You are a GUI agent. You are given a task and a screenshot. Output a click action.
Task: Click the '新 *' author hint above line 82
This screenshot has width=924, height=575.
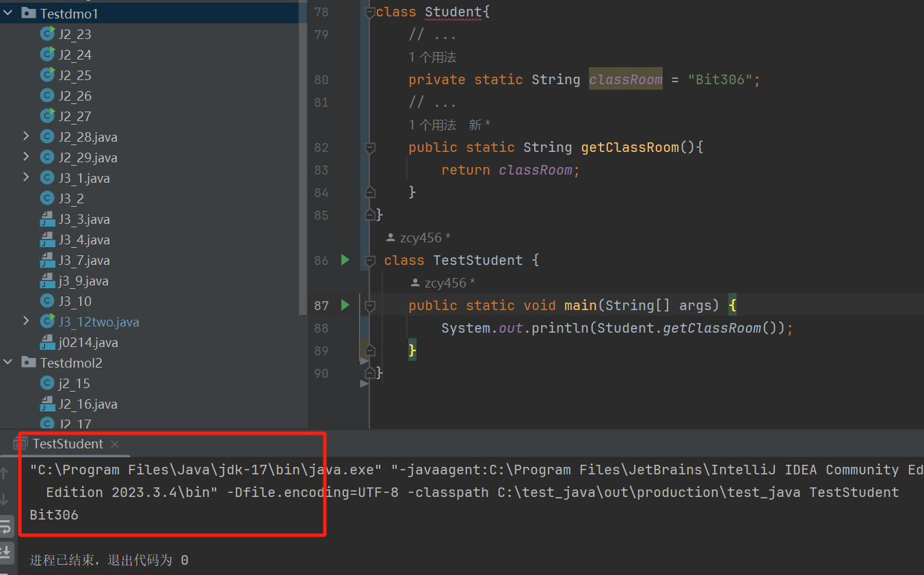(x=479, y=125)
